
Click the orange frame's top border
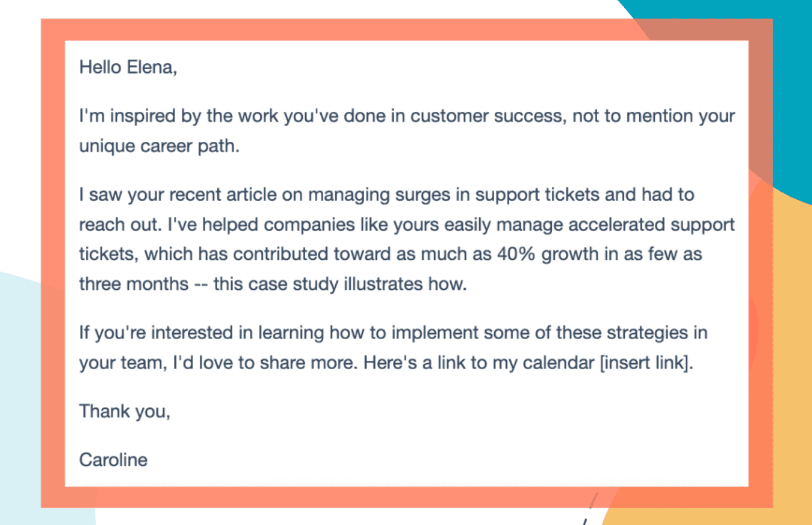coord(361,29)
